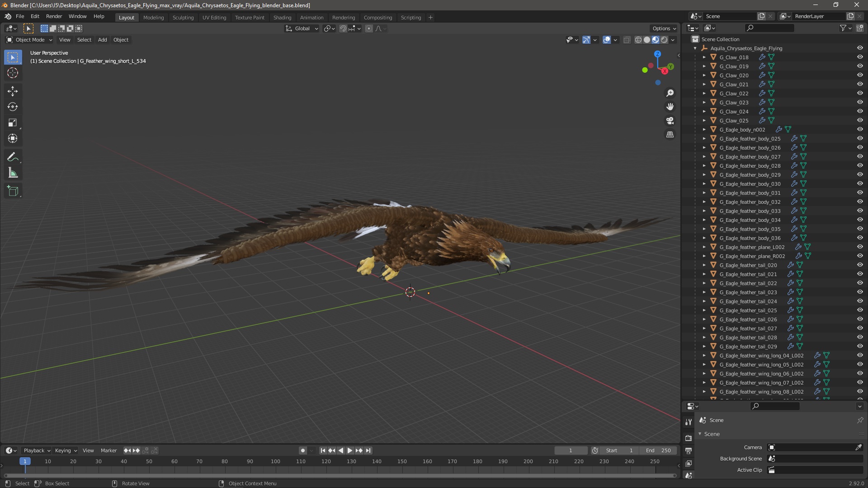
Task: Switch to rendered shading mode
Action: [664, 40]
